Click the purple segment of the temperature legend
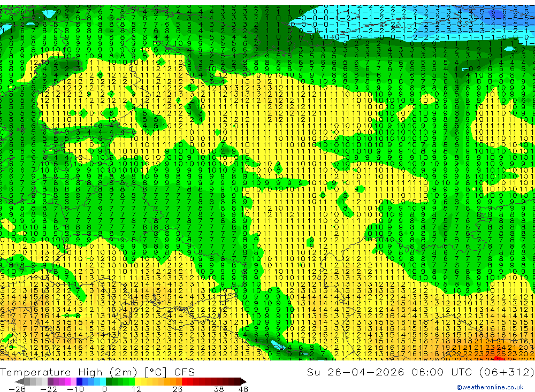 [x=50, y=382]
